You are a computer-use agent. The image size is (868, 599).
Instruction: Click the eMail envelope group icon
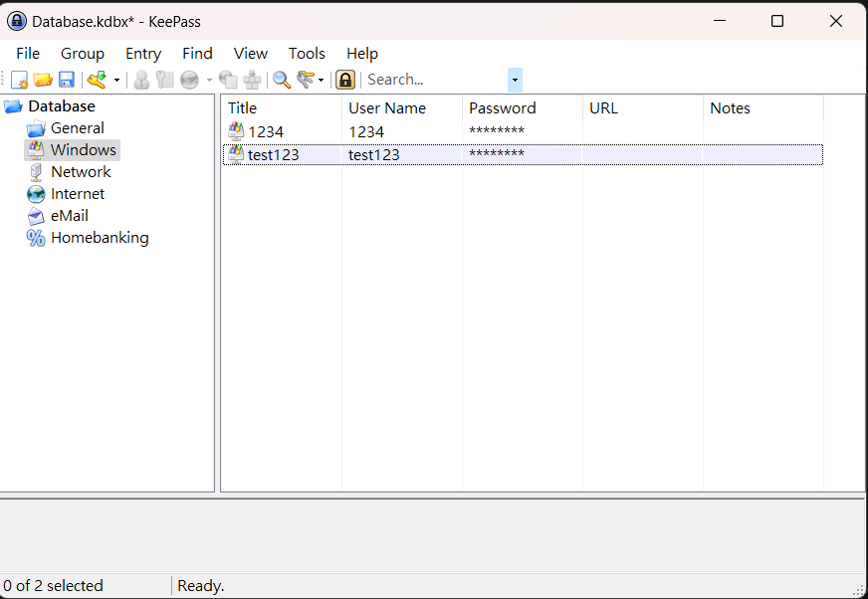point(36,216)
